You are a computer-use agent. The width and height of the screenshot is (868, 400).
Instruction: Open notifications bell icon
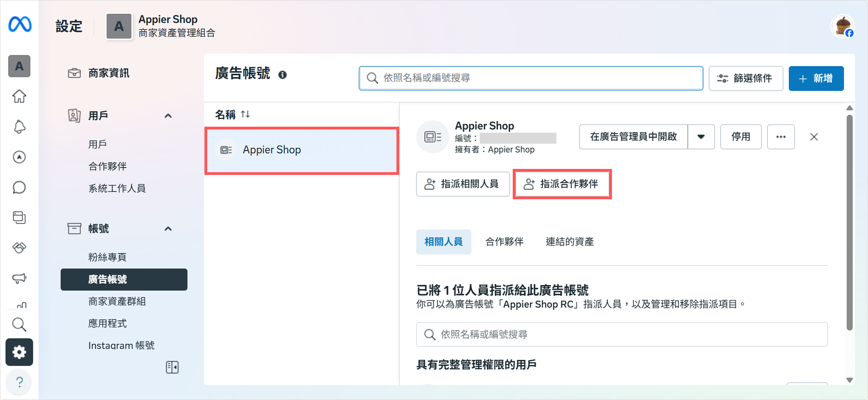click(x=19, y=127)
